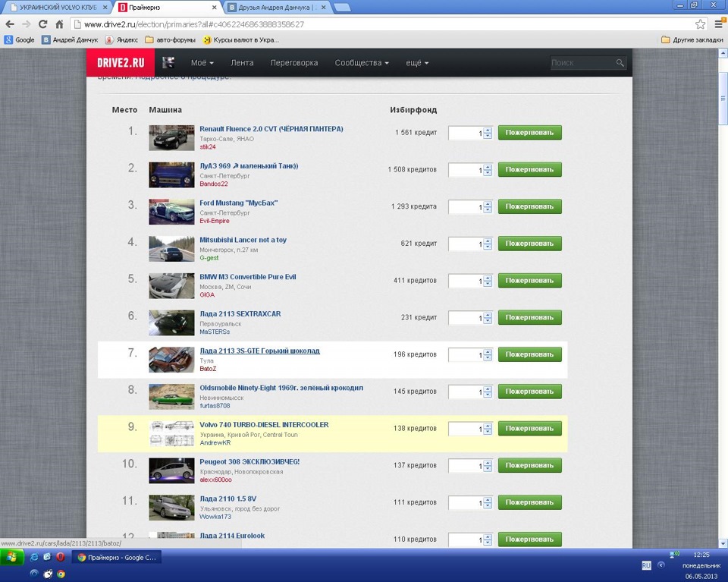Open the Курсы валют bookmark
Viewport: 728px width, 582px height.
pos(241,40)
